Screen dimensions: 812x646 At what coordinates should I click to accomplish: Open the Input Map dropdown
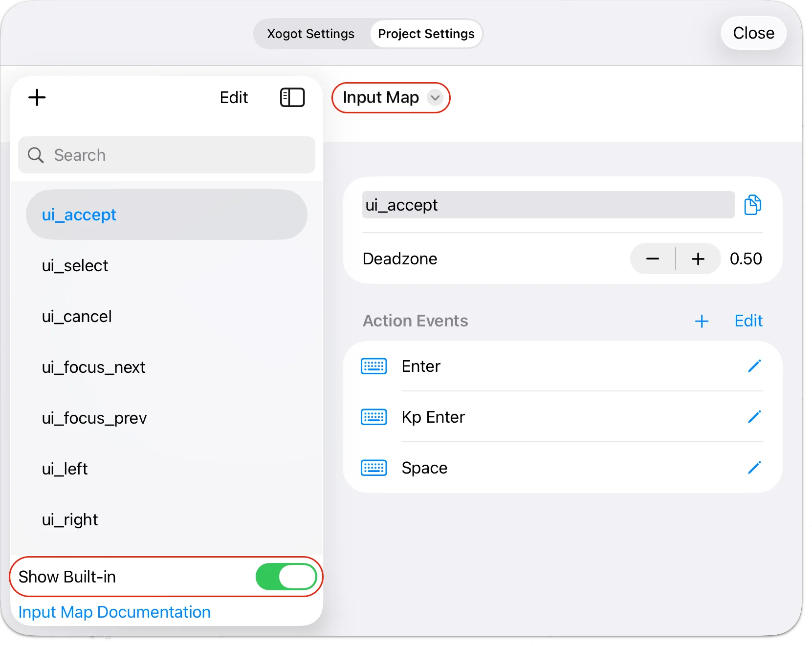391,98
